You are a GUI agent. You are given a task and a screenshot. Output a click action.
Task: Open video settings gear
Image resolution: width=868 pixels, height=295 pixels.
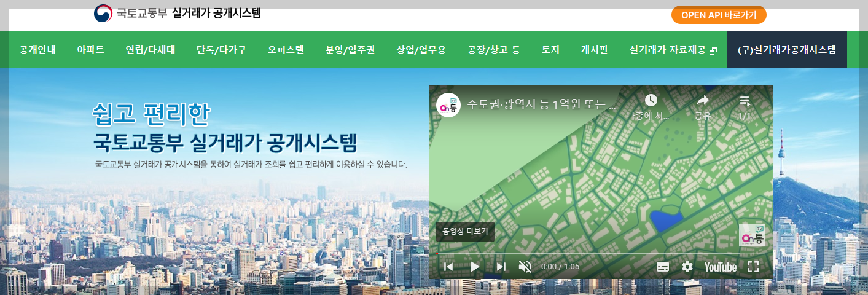pyautogui.click(x=687, y=267)
